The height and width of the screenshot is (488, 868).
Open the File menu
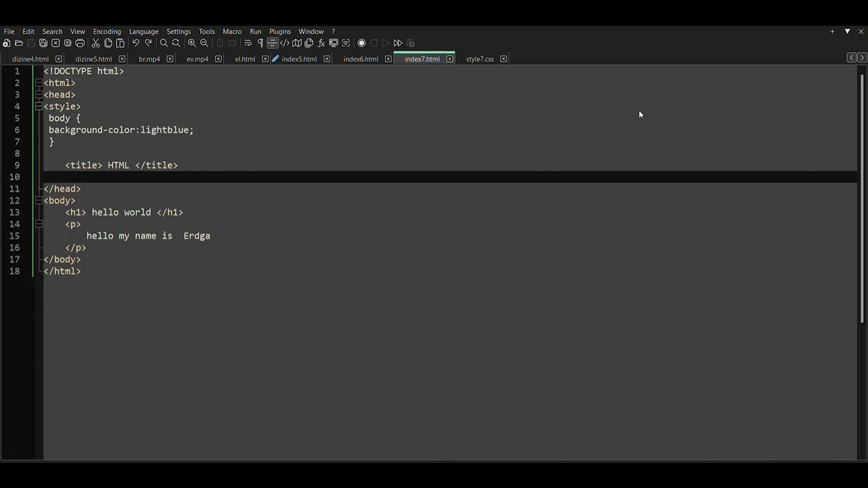click(9, 31)
